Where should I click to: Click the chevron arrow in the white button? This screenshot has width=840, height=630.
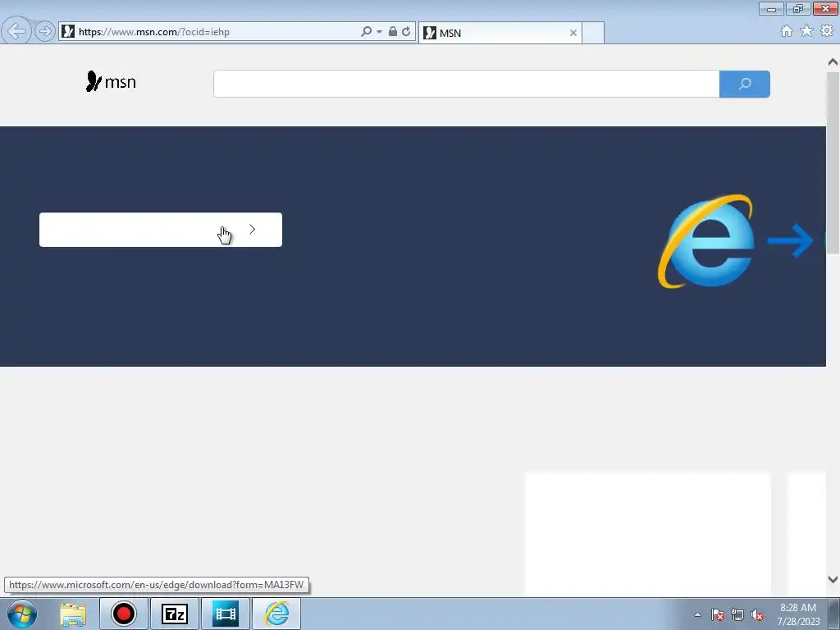253,230
